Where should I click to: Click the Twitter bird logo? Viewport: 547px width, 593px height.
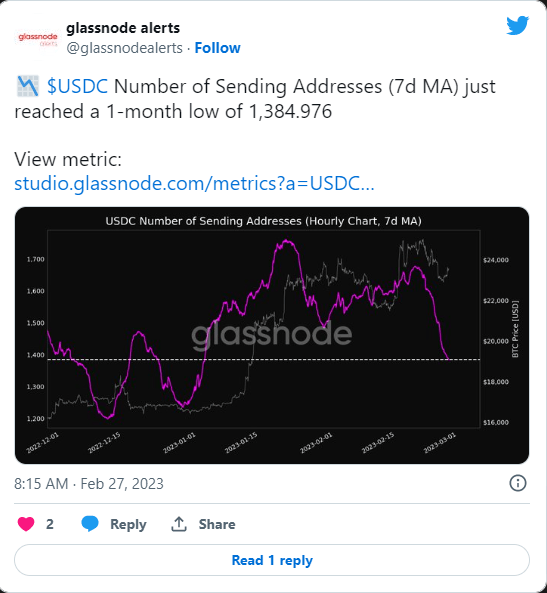tap(517, 25)
